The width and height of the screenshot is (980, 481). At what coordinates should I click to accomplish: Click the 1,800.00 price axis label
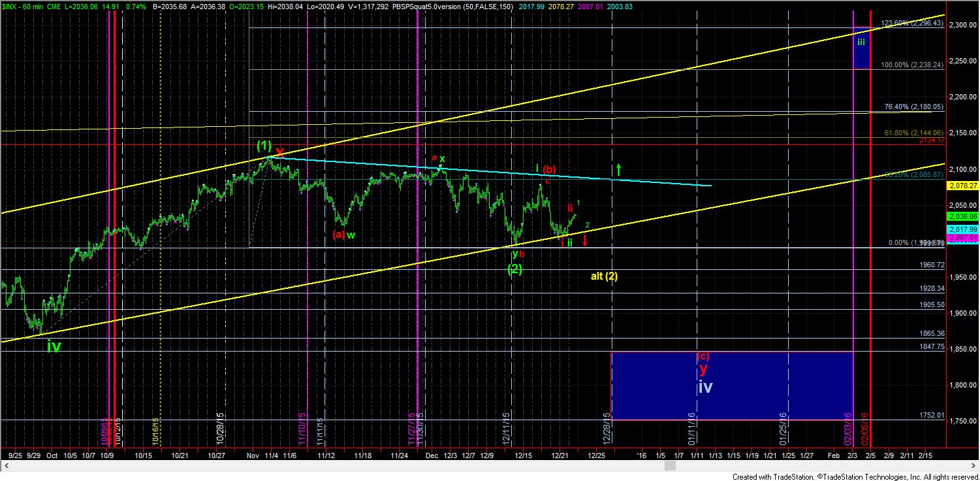pyautogui.click(x=962, y=385)
